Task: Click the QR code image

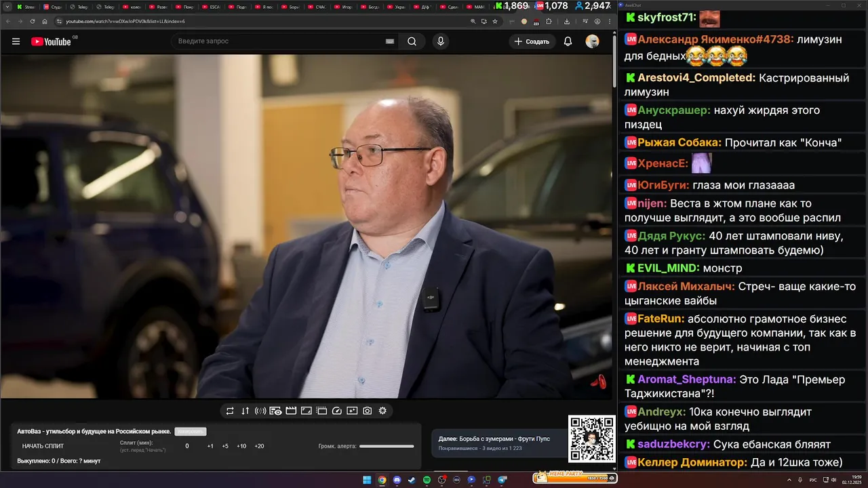Action: tap(591, 439)
